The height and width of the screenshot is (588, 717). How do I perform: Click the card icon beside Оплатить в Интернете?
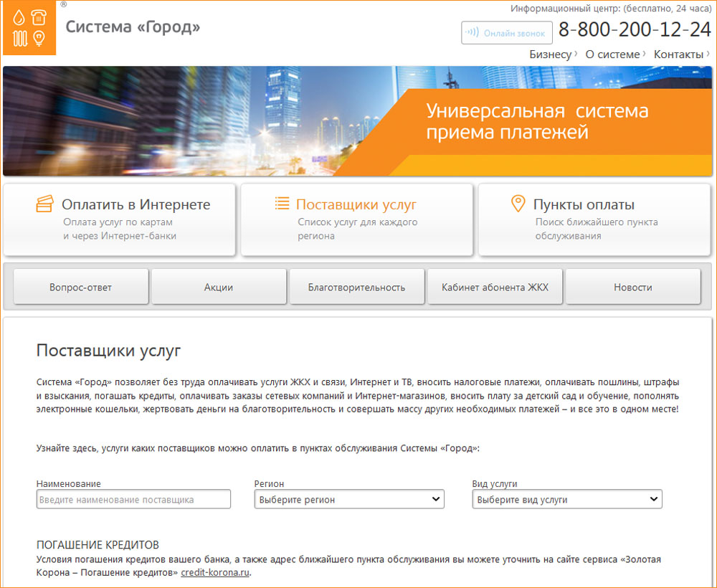coord(44,204)
